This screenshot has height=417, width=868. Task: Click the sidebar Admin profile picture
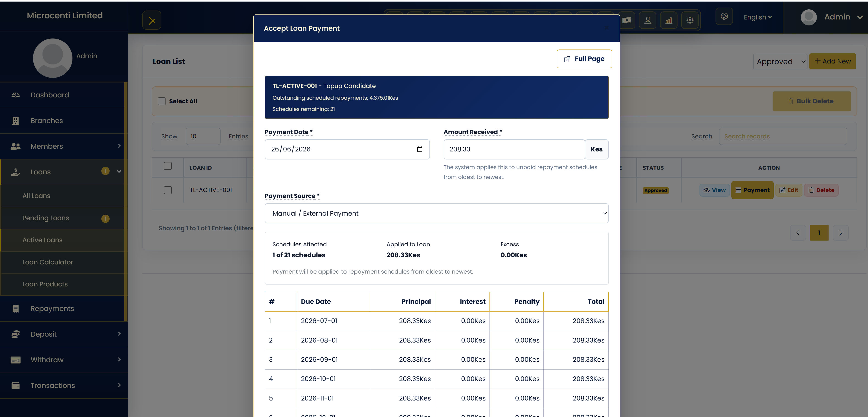click(x=53, y=58)
